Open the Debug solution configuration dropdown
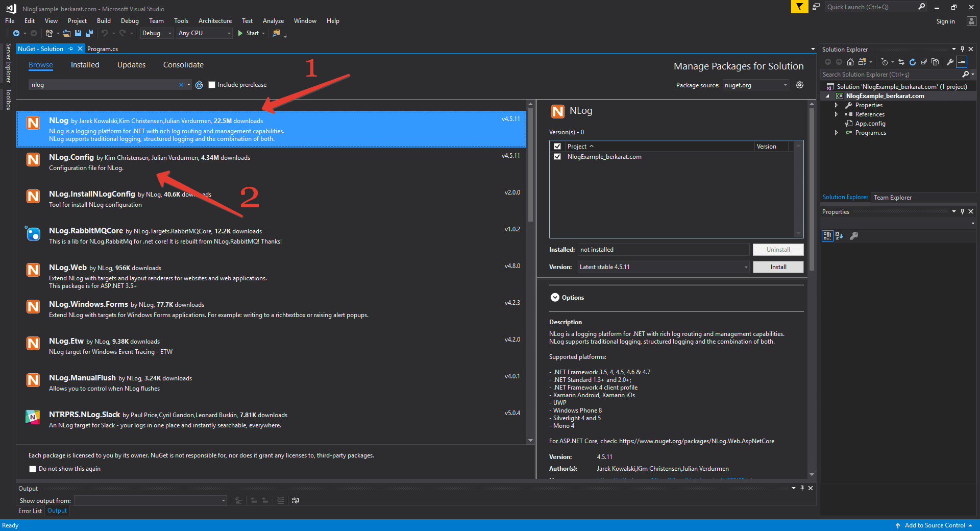The image size is (980, 531). click(x=157, y=33)
